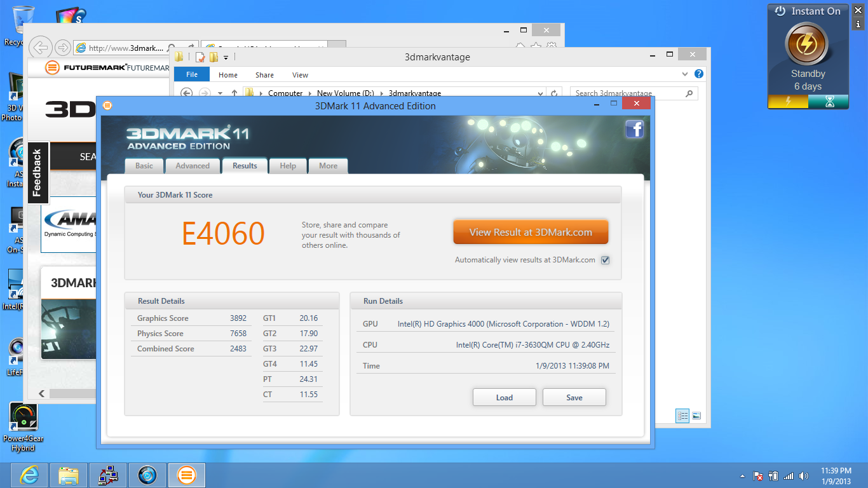Click the blue round taskbar app icon
This screenshot has width=868, height=488.
click(147, 475)
